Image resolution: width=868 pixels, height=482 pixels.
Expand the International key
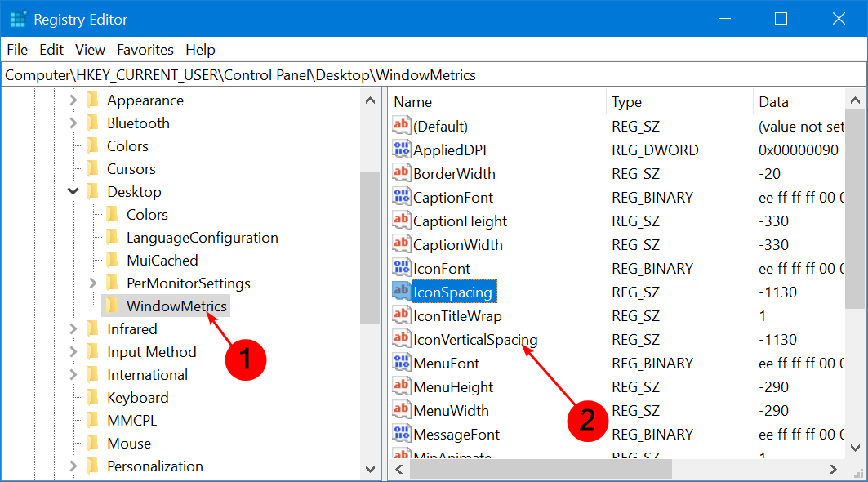pos(73,374)
